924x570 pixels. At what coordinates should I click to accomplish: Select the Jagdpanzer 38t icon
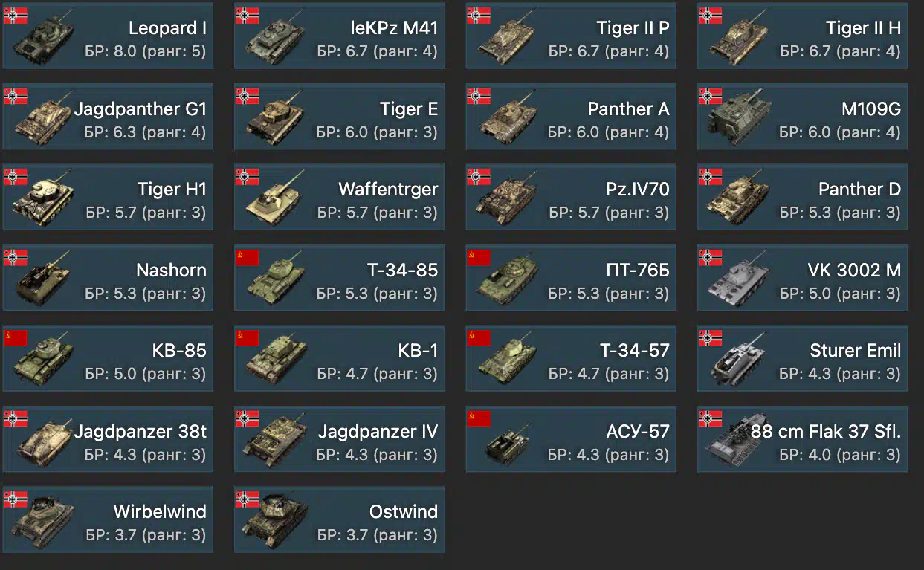43,441
